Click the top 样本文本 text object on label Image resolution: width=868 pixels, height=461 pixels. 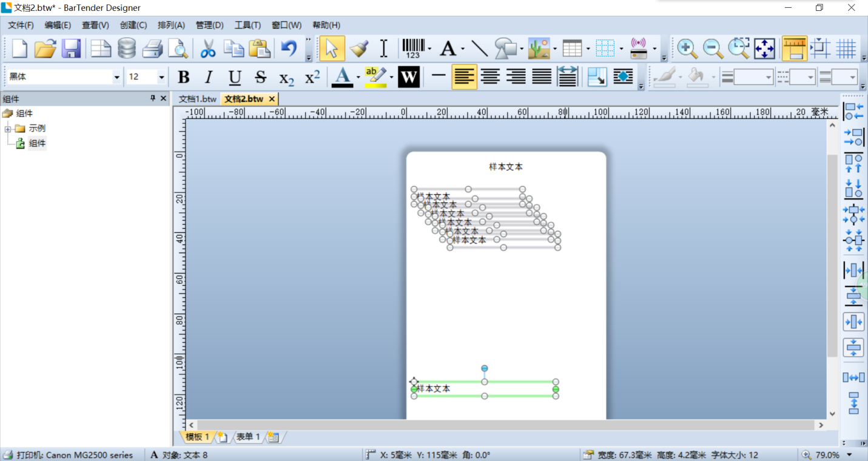pos(506,167)
